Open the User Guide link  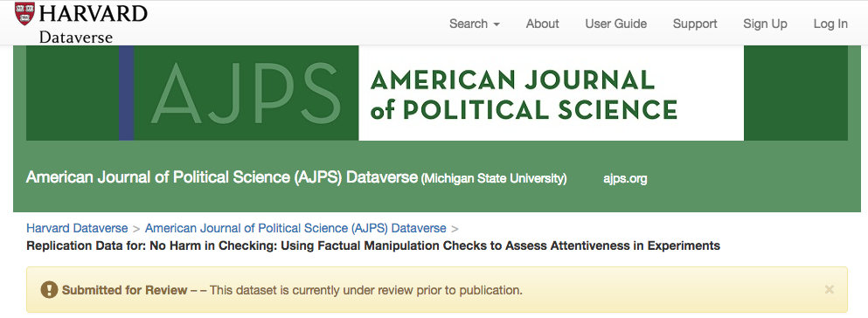pyautogui.click(x=615, y=24)
